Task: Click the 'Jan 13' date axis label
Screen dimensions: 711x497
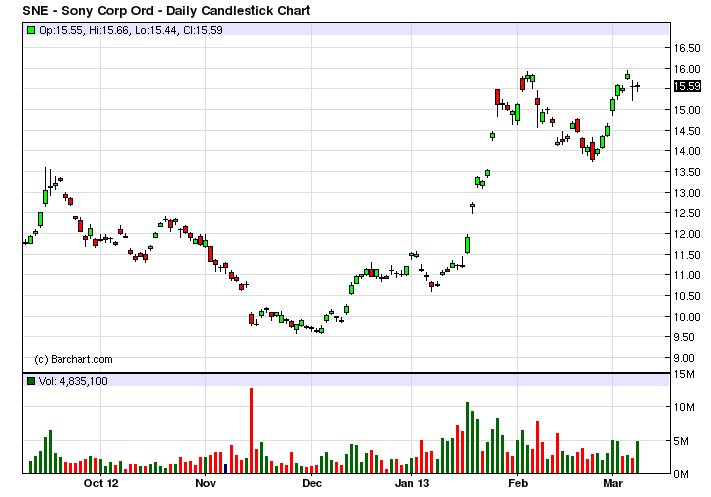Action: click(411, 483)
